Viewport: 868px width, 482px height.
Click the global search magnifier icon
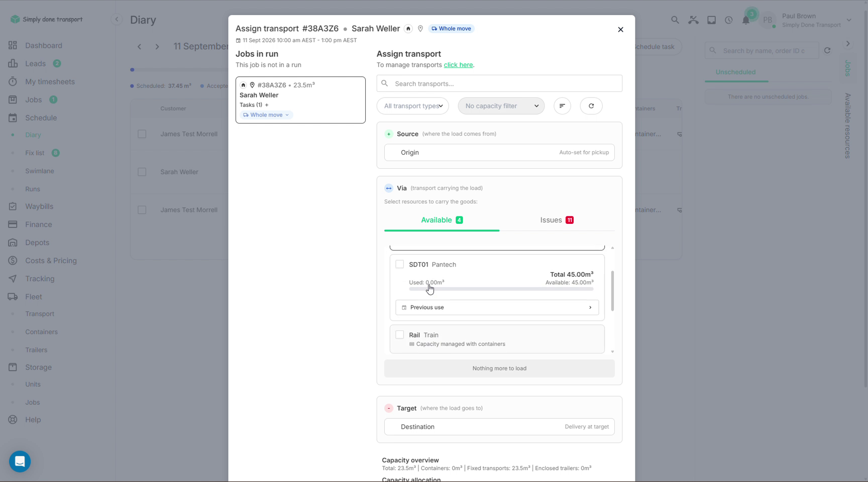675,20
